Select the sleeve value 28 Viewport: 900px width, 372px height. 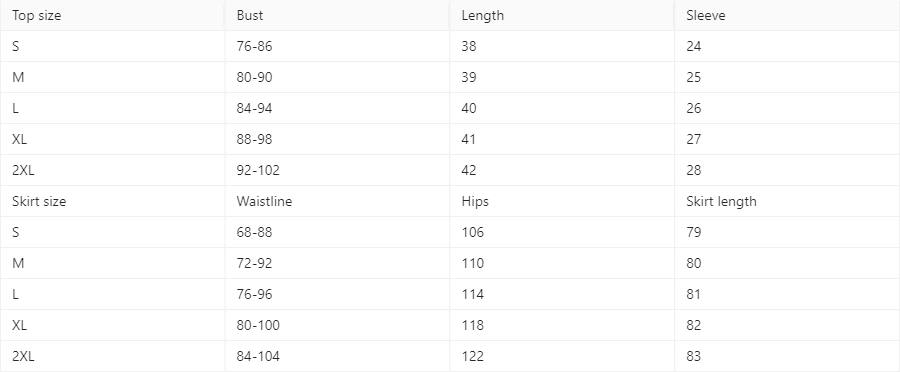pos(788,170)
